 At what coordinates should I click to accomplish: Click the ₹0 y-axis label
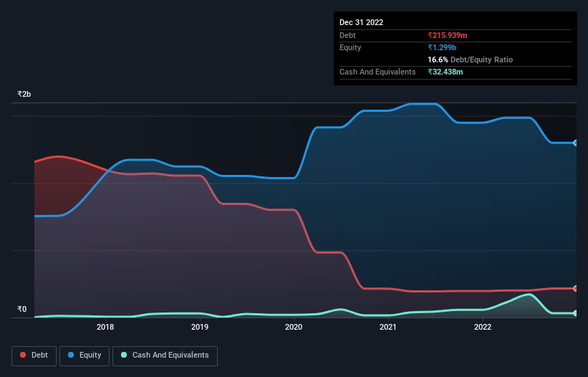pos(21,309)
